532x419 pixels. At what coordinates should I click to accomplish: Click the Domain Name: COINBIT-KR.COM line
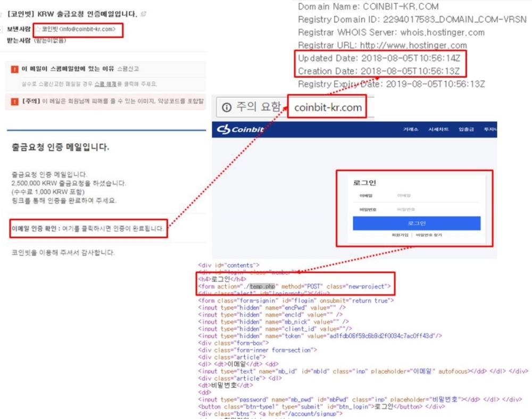click(x=368, y=7)
